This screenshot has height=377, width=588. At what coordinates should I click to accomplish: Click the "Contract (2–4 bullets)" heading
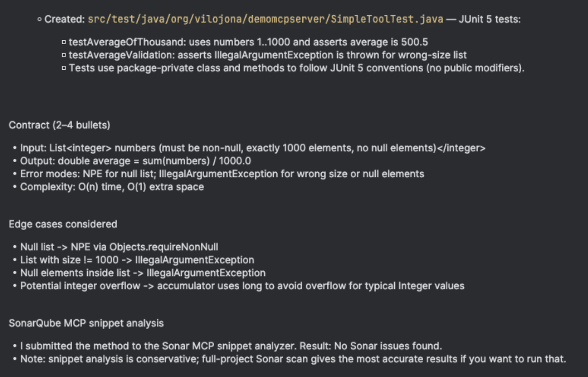coord(60,125)
